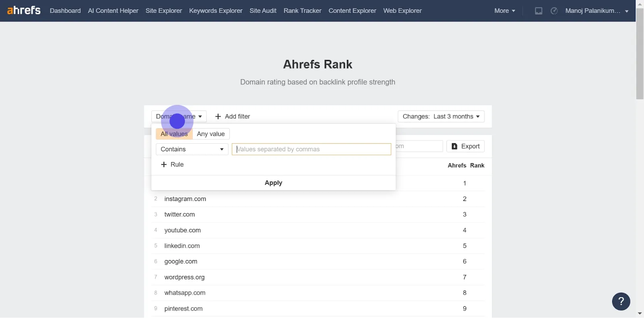
Task: Click the Export download icon
Action: pyautogui.click(x=454, y=146)
